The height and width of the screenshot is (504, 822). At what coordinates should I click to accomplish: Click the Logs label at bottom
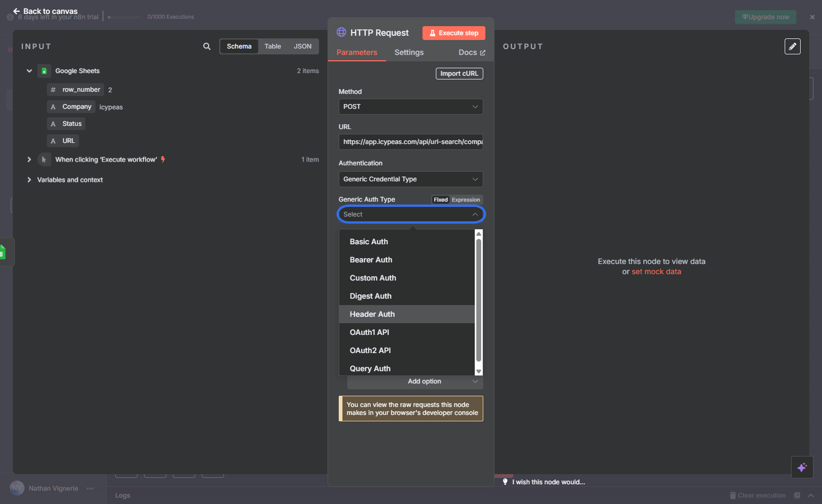tap(123, 495)
